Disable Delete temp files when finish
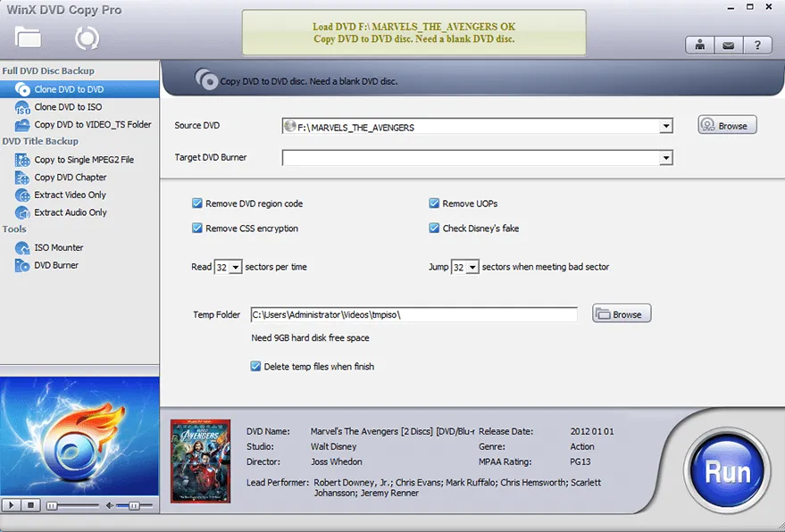Image resolution: width=785 pixels, height=532 pixels. coord(256,366)
